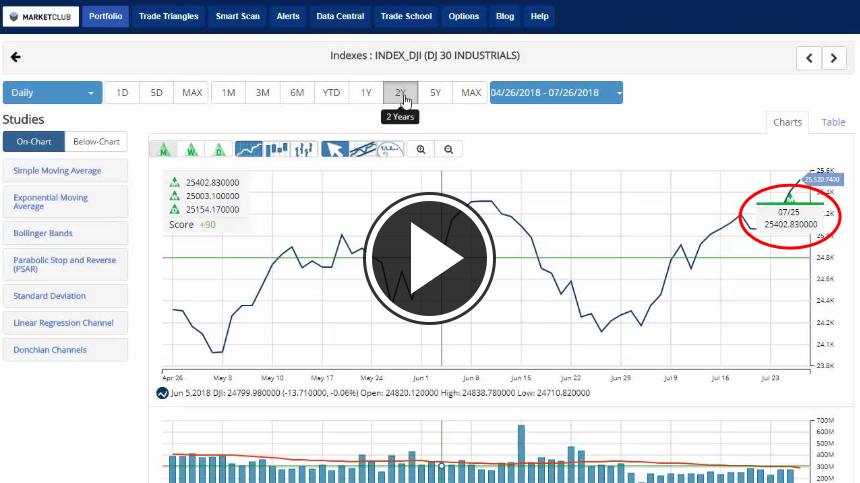This screenshot has width=860, height=483.
Task: Zoom out of the chart
Action: pos(449,149)
